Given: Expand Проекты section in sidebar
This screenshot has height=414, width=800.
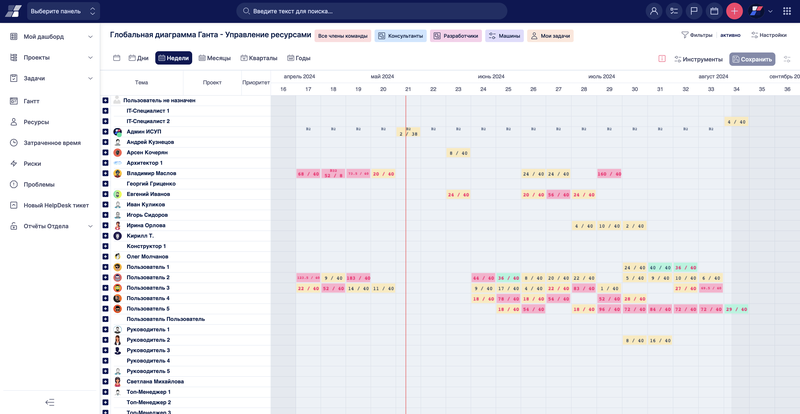Looking at the screenshot, I should [90, 57].
